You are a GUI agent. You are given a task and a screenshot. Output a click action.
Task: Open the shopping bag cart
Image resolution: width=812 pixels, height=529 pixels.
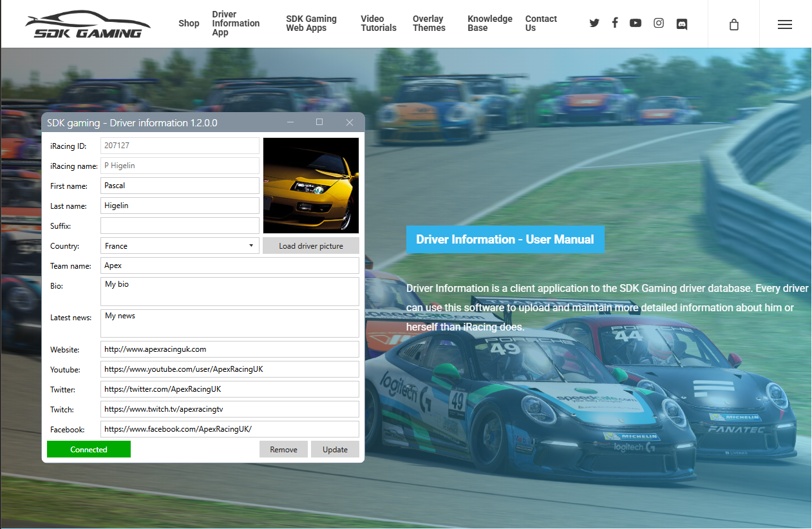(x=734, y=24)
